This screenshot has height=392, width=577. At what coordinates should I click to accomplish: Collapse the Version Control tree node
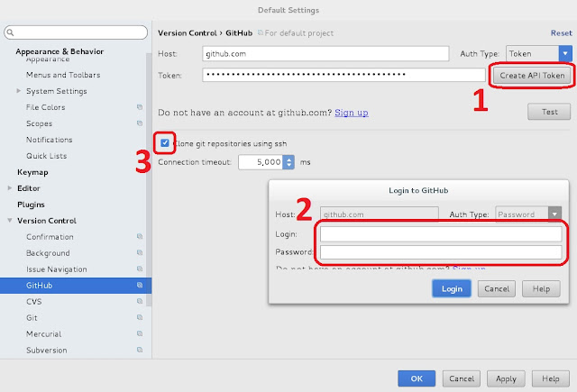[x=10, y=220]
